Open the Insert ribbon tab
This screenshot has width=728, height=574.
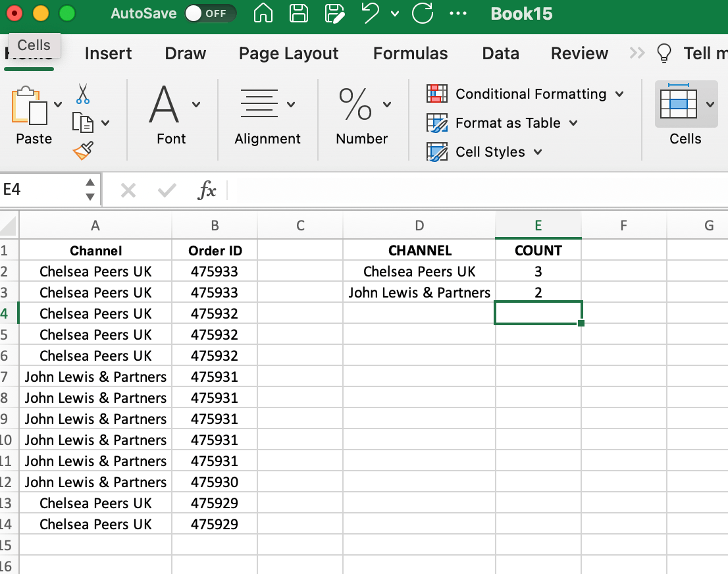coord(108,53)
